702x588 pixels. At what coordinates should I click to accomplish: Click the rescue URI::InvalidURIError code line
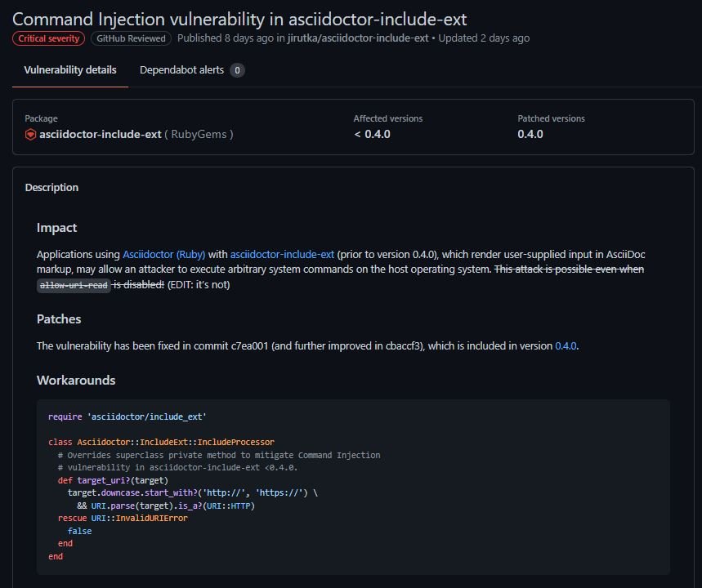tap(123, 519)
